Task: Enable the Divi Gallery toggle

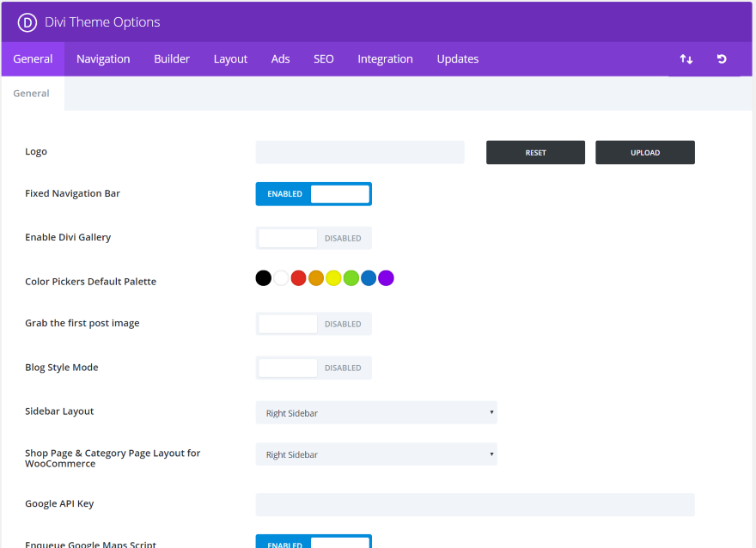Action: click(x=314, y=238)
